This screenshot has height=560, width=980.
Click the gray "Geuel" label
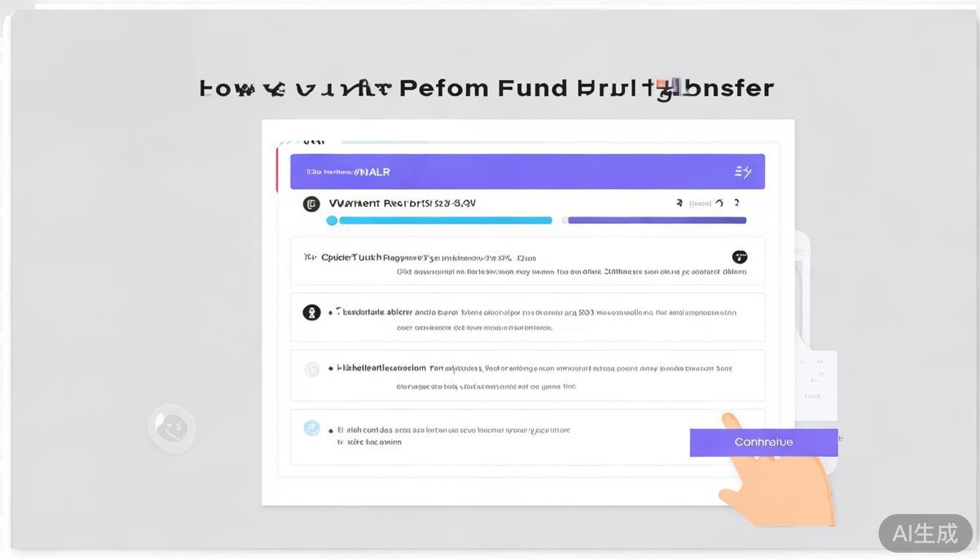click(x=699, y=203)
